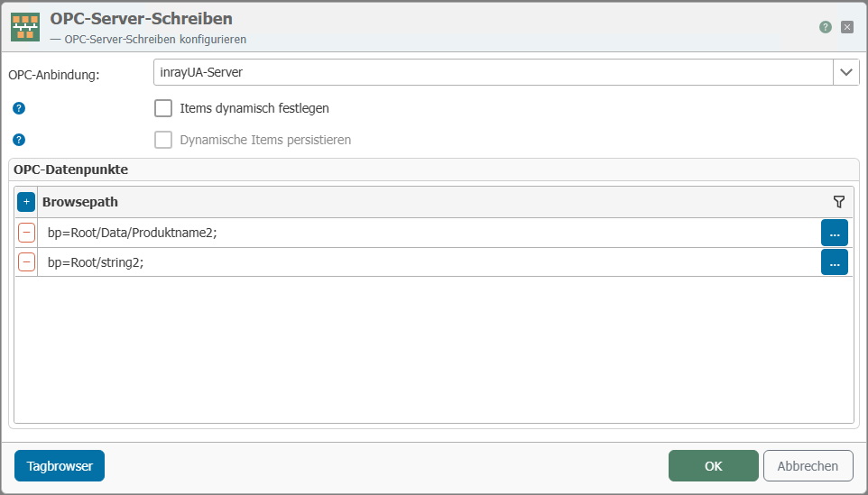868x495 pixels.
Task: Show help for Items dynamisch festlegen
Action: pos(19,108)
